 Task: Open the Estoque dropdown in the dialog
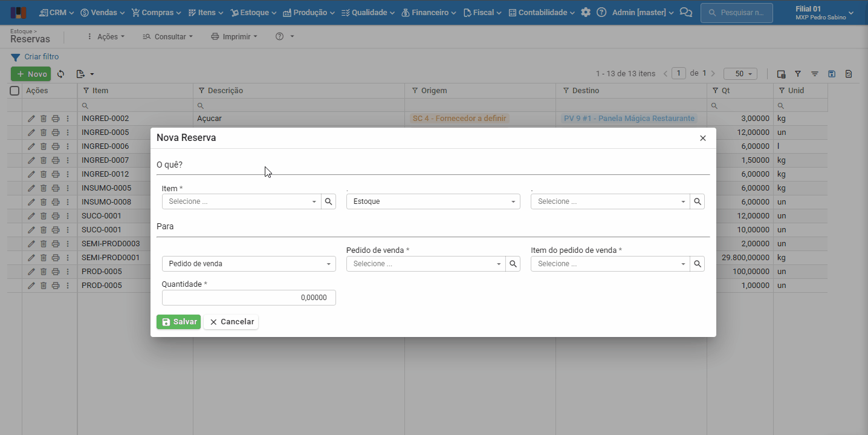tap(433, 201)
